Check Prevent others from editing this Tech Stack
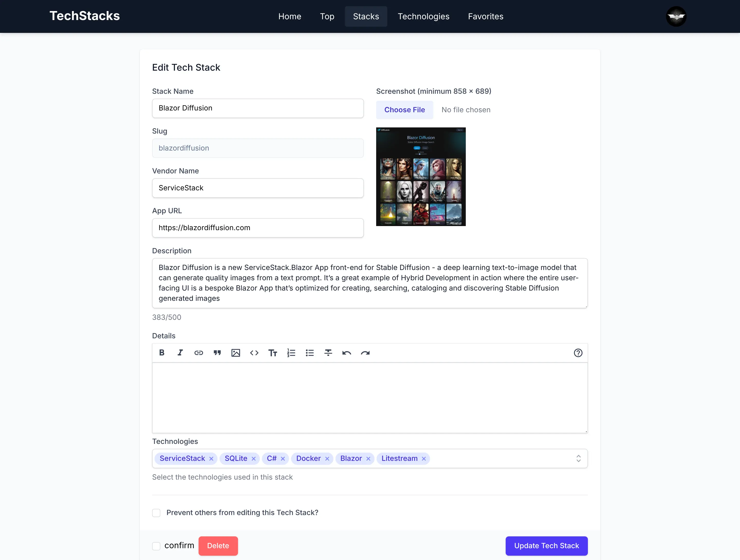This screenshot has height=560, width=740. coord(156,512)
